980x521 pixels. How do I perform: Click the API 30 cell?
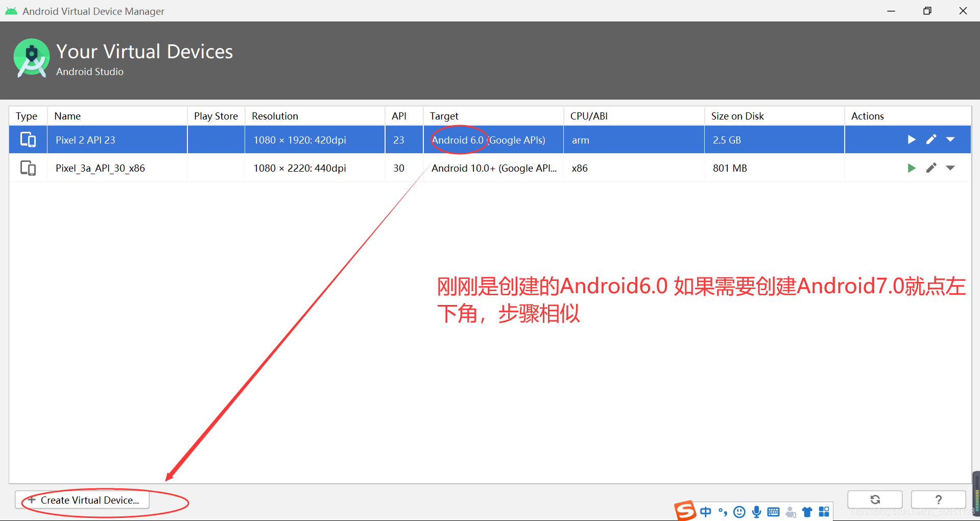[x=404, y=168]
